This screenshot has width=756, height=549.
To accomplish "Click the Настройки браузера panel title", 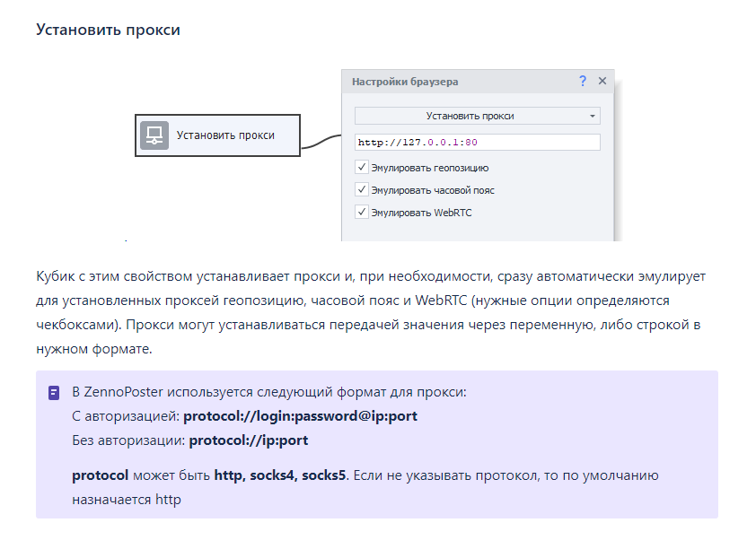I will point(405,82).
